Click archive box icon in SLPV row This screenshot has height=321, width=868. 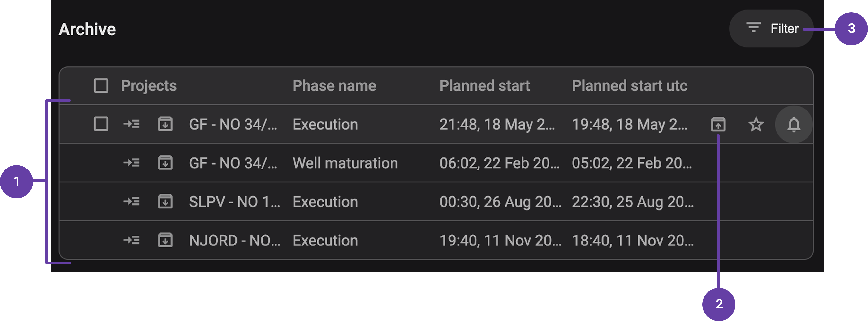click(165, 202)
